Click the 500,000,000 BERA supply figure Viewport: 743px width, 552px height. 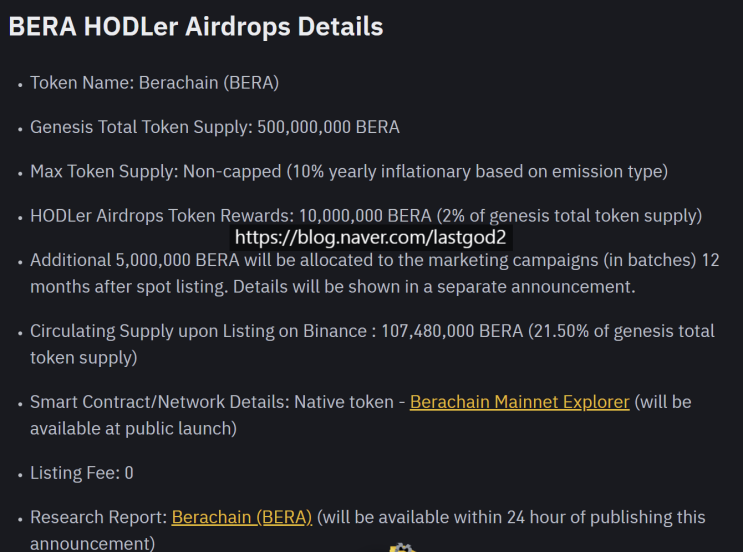tap(328, 127)
